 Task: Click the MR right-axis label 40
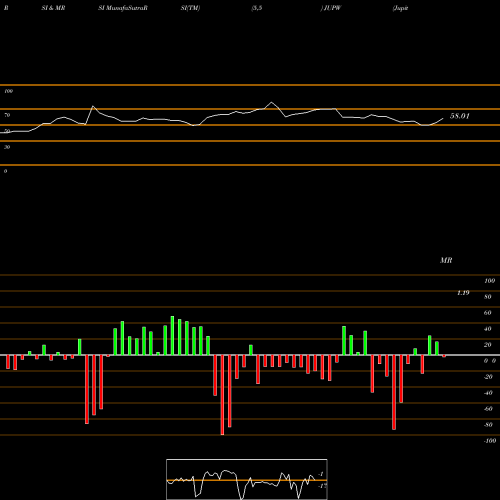488,329
